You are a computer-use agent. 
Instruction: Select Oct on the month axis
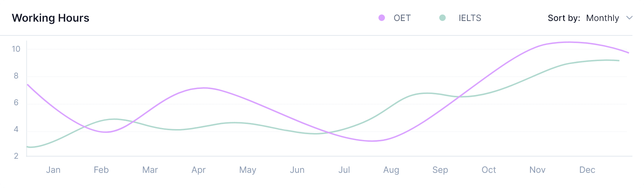(489, 170)
